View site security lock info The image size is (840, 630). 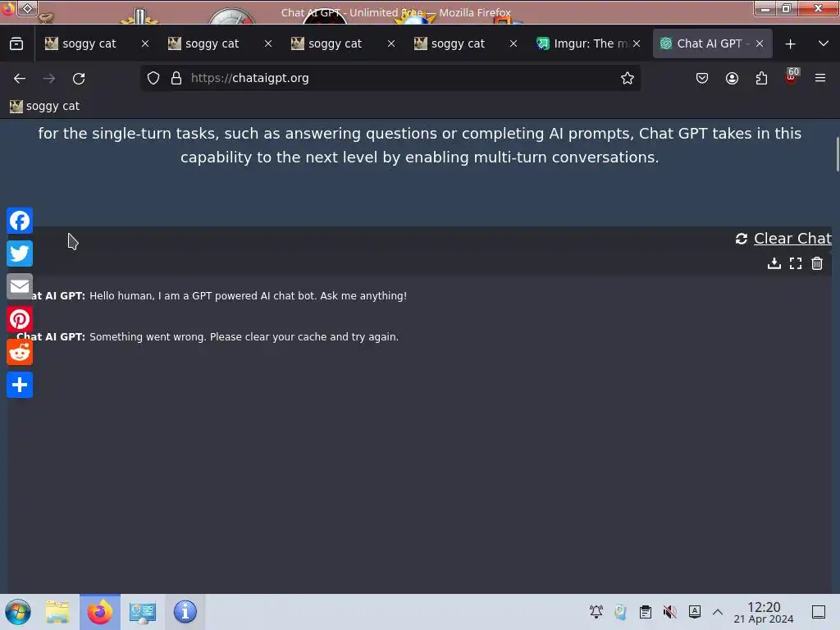pyautogui.click(x=176, y=78)
